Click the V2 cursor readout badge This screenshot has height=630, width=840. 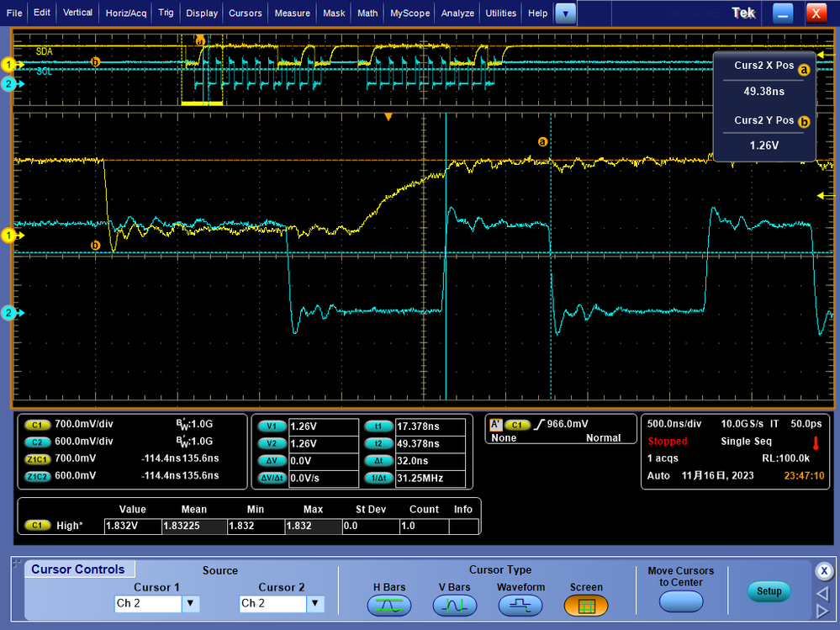click(x=272, y=443)
